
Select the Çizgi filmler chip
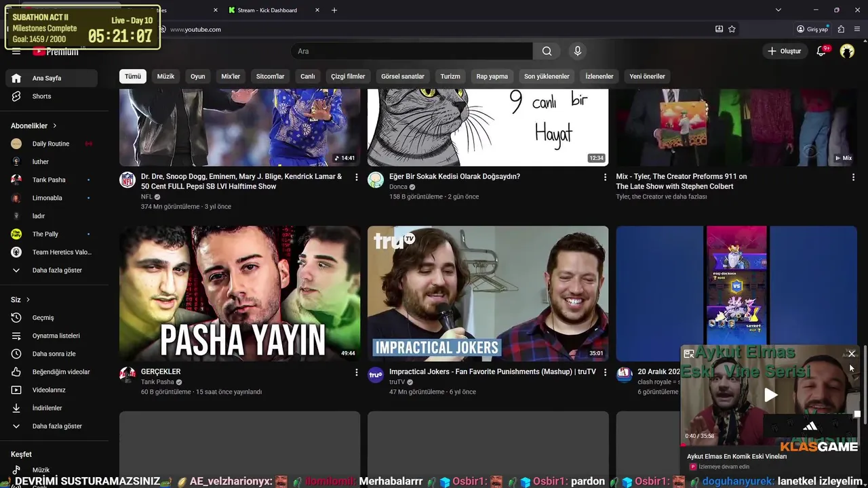point(348,76)
